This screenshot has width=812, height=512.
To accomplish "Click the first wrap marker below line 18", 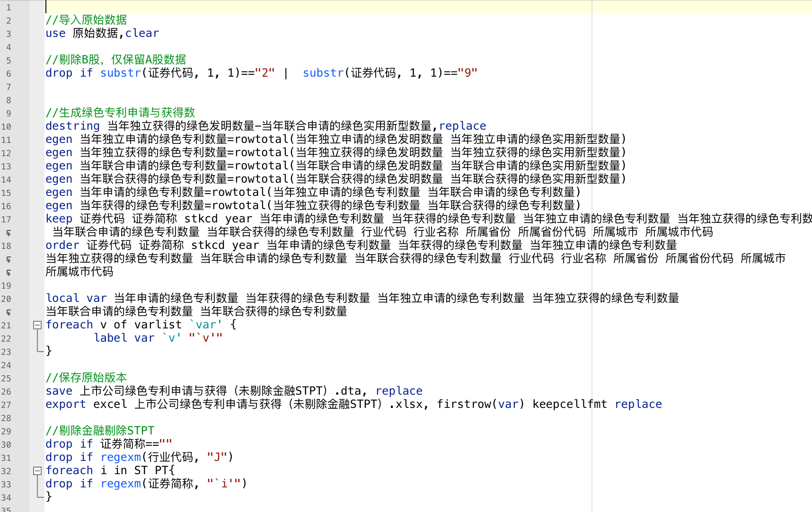I will [x=8, y=259].
